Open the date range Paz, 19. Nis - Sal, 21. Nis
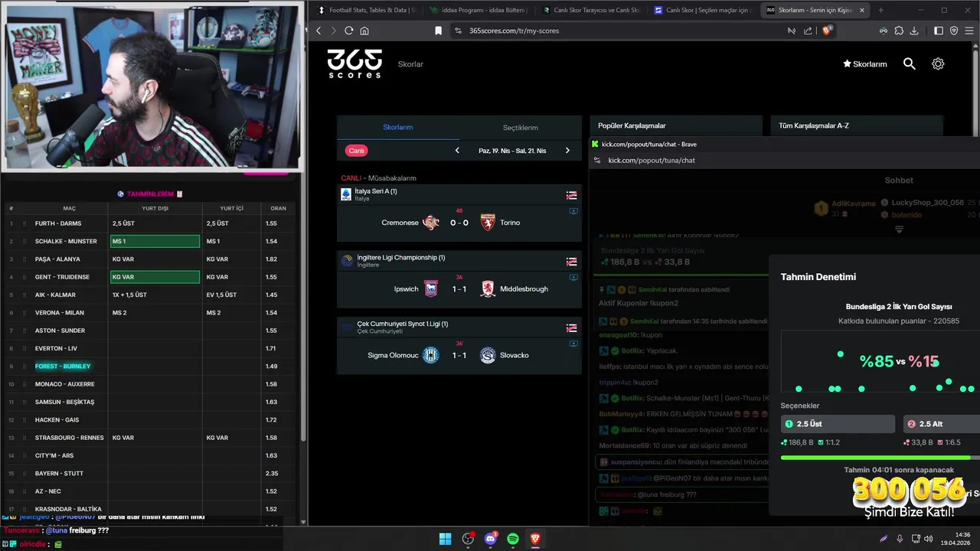The image size is (980, 551). (512, 151)
